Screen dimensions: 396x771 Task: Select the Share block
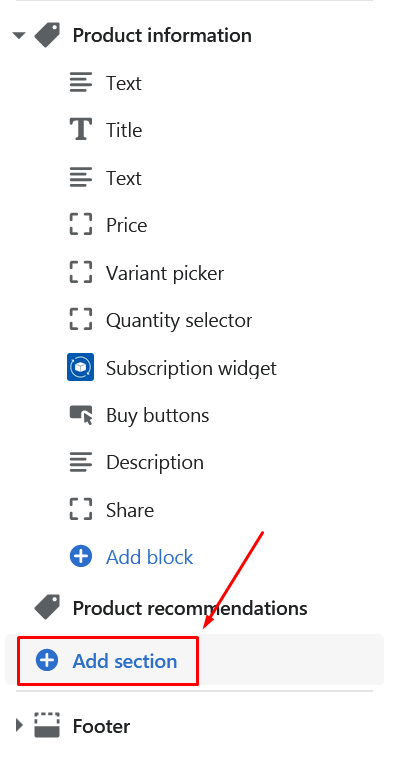pos(130,510)
